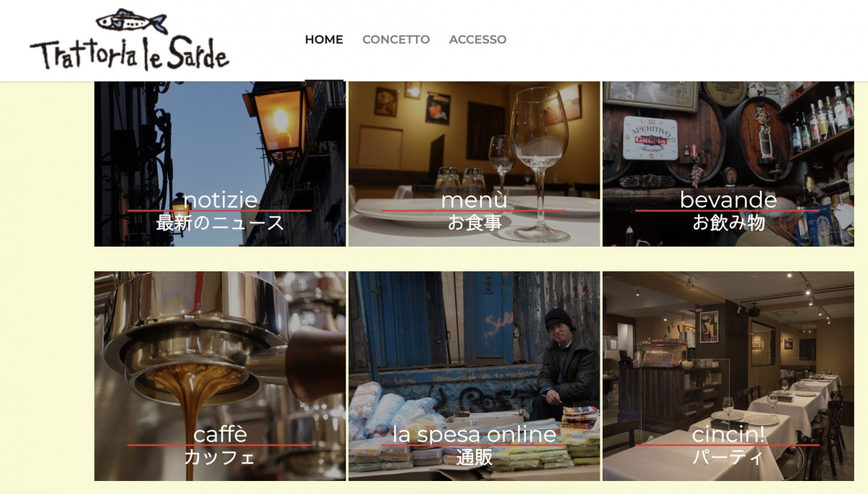The width and height of the screenshot is (868, 494).
Task: Open the notizie news tile
Action: tap(220, 163)
